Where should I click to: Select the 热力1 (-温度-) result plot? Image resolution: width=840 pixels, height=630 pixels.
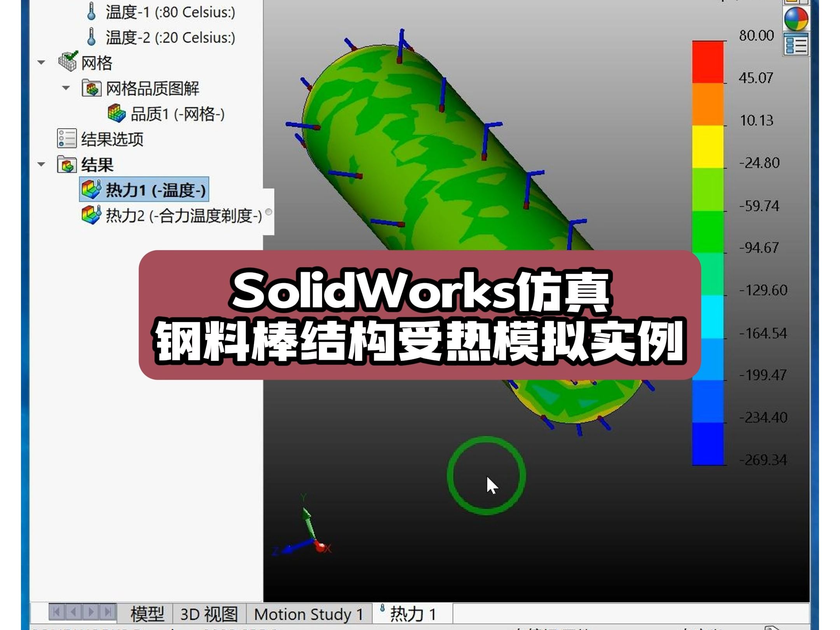[x=155, y=190]
